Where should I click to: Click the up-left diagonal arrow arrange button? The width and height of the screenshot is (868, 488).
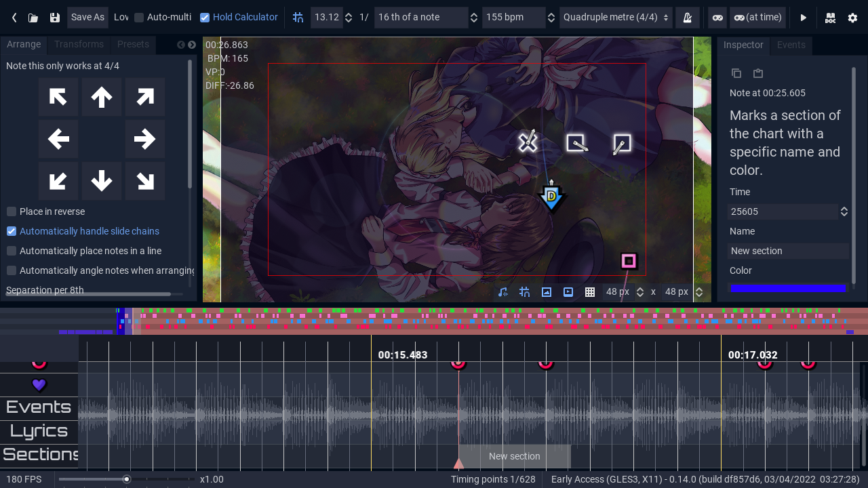[58, 97]
